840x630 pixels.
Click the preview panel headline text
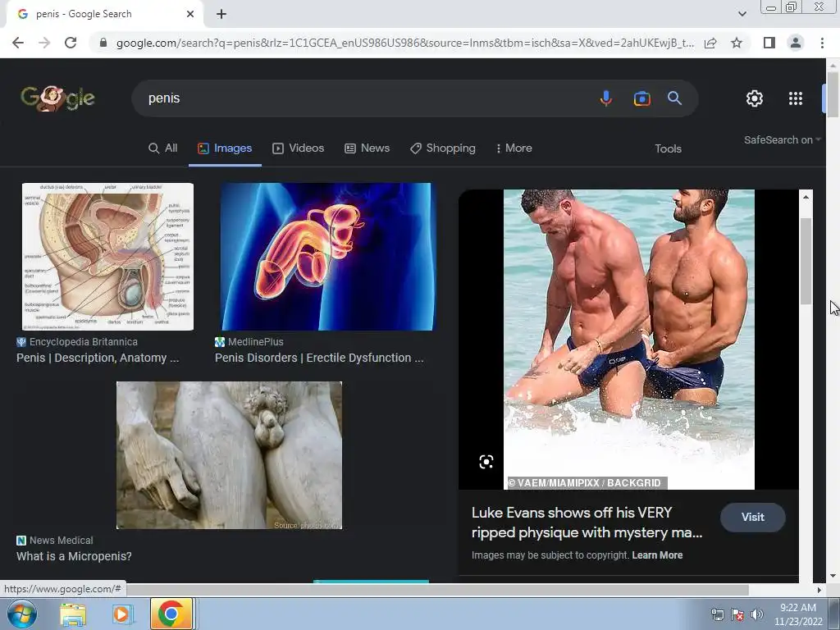pos(587,523)
